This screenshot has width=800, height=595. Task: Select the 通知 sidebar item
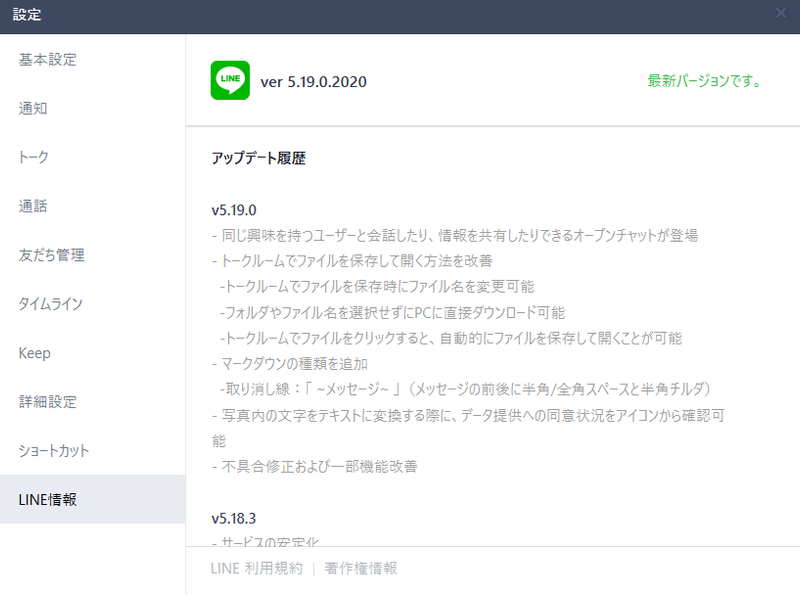[92, 109]
